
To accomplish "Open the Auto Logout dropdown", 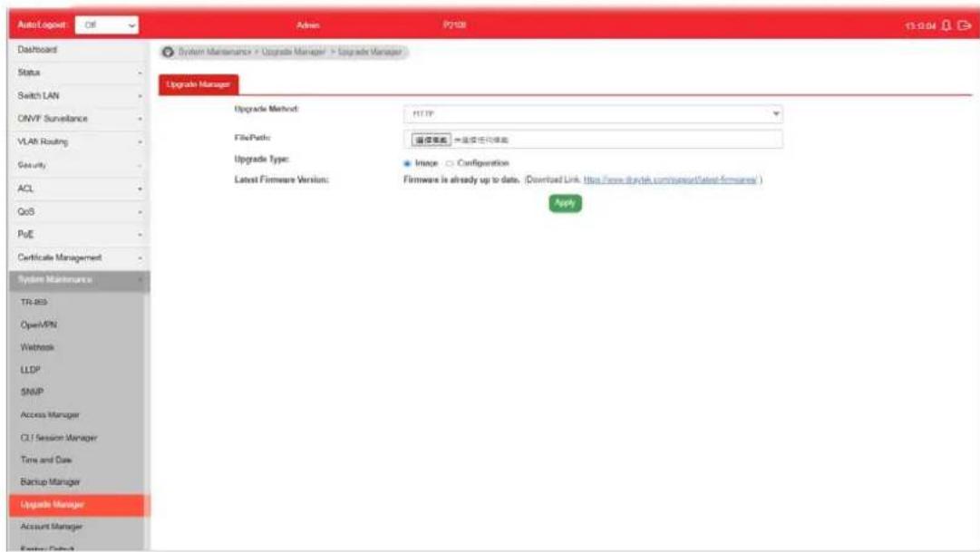I will point(107,25).
